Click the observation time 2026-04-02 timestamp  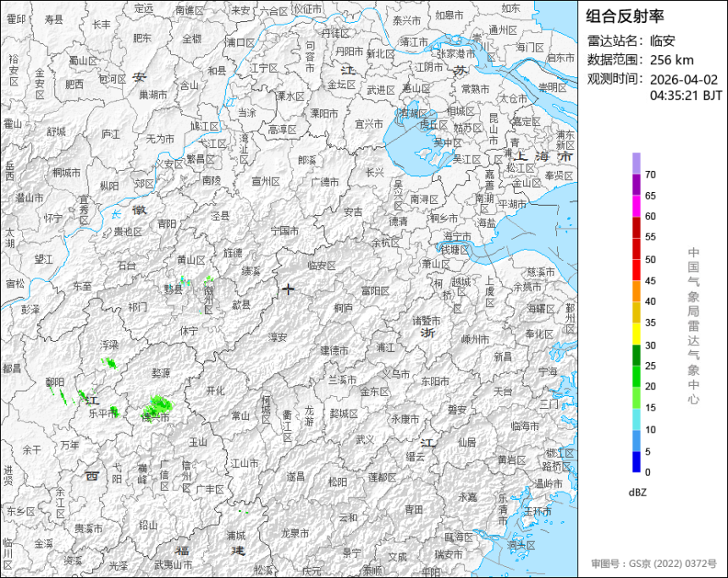(x=683, y=79)
